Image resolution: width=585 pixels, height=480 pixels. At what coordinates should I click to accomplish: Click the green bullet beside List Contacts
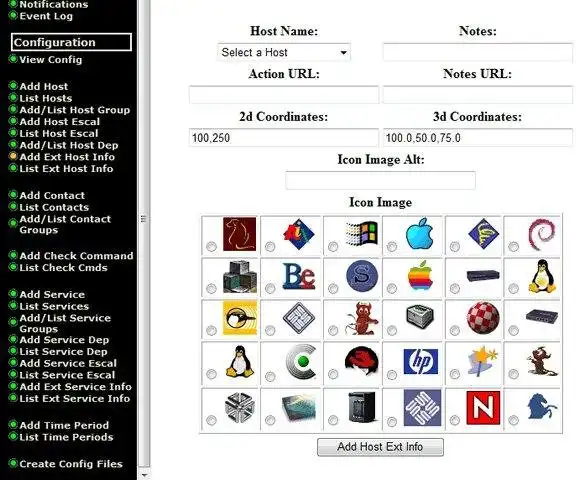click(x=13, y=207)
